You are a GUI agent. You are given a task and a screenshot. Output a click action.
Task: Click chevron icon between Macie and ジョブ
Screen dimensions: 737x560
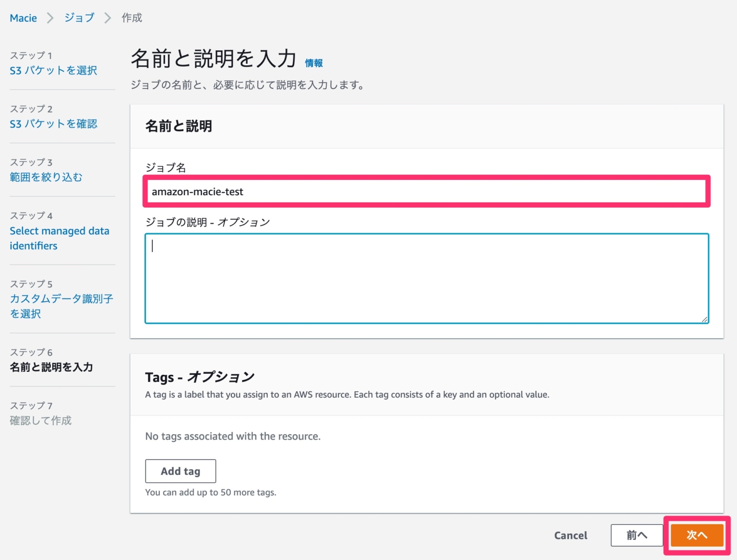pos(51,17)
